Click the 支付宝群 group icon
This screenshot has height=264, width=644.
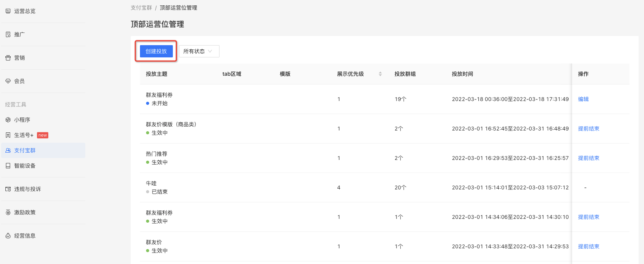[8, 150]
